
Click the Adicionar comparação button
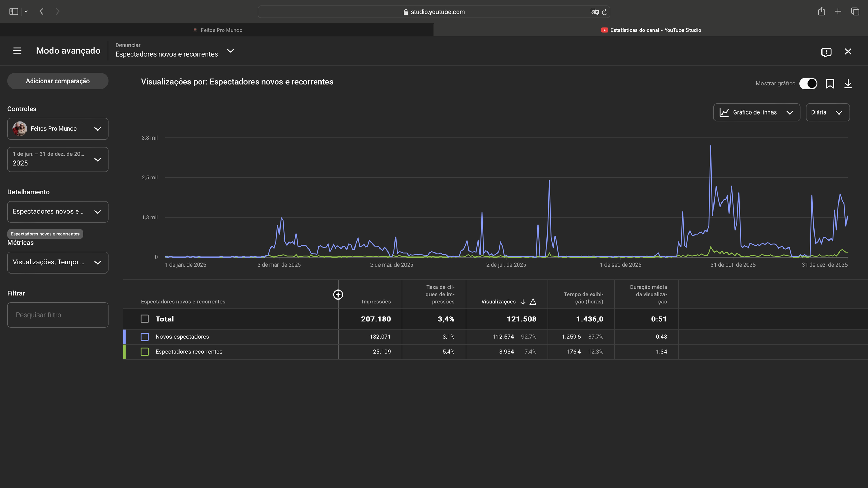(58, 81)
